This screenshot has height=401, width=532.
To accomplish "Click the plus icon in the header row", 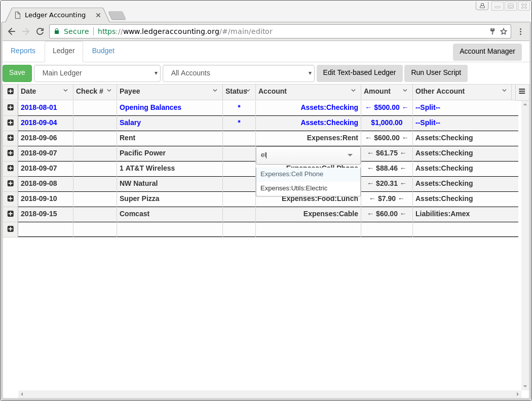I will pos(11,92).
